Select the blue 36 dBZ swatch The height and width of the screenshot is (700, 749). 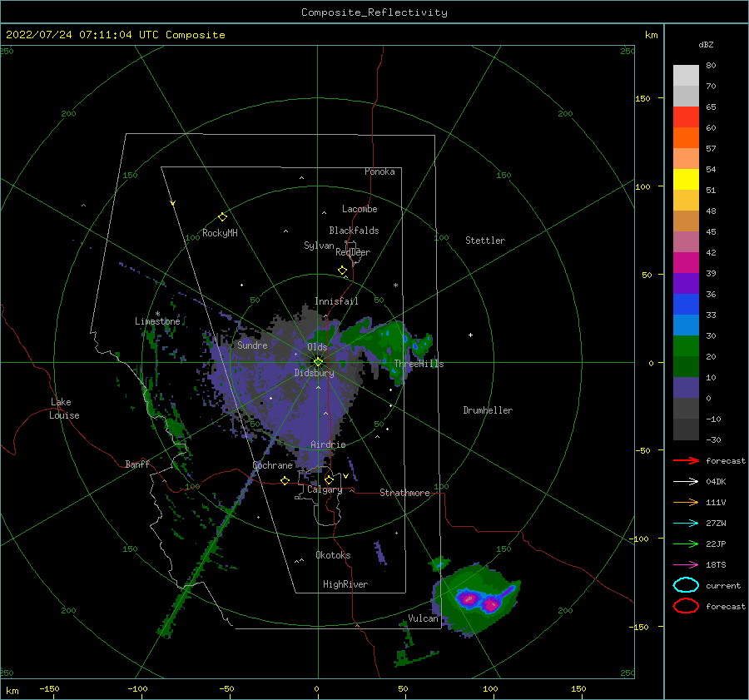click(686, 305)
